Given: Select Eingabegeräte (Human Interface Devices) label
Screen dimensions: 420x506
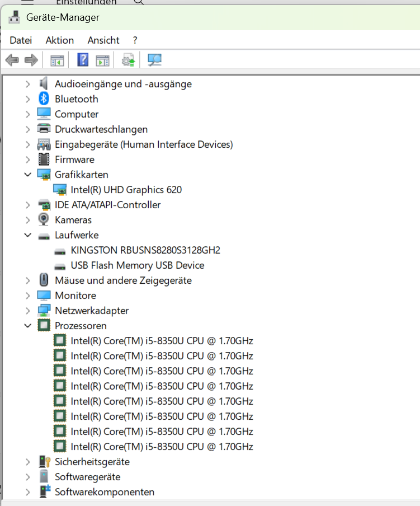Looking at the screenshot, I should (x=144, y=144).
